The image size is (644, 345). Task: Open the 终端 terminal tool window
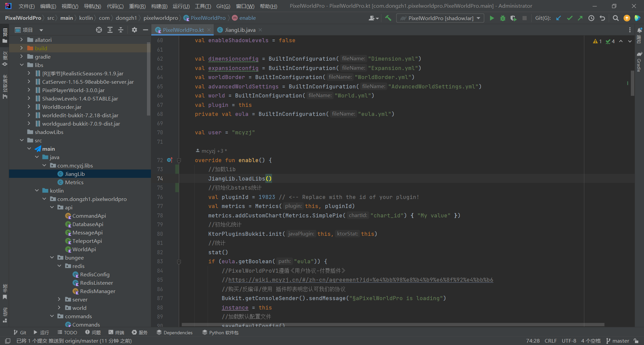click(116, 332)
